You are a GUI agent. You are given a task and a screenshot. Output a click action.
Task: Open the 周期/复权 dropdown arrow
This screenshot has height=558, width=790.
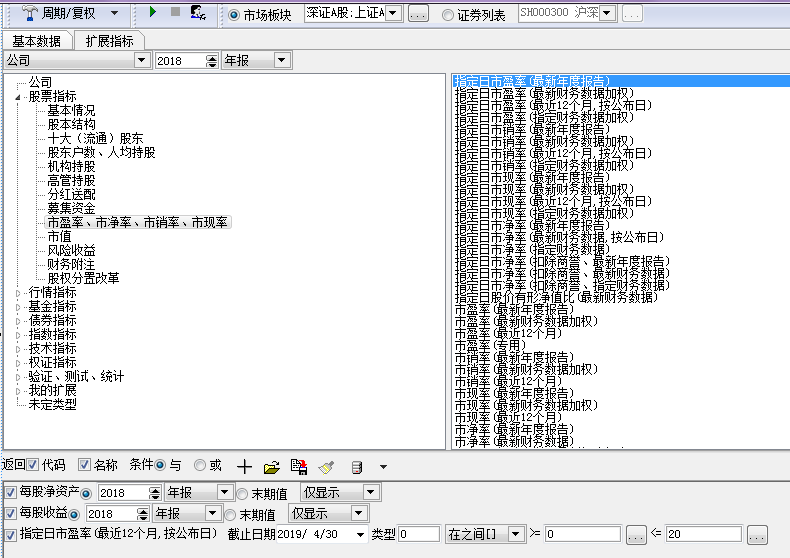[x=114, y=13]
